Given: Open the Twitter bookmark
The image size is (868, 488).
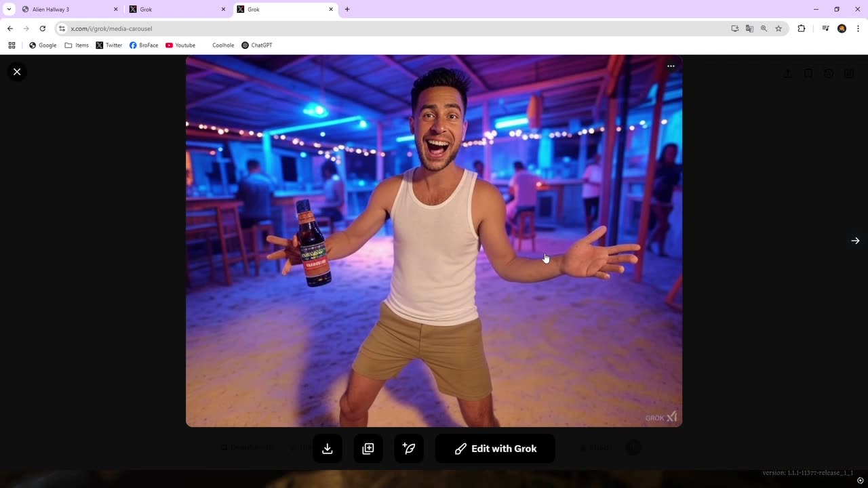Looking at the screenshot, I should click(109, 45).
